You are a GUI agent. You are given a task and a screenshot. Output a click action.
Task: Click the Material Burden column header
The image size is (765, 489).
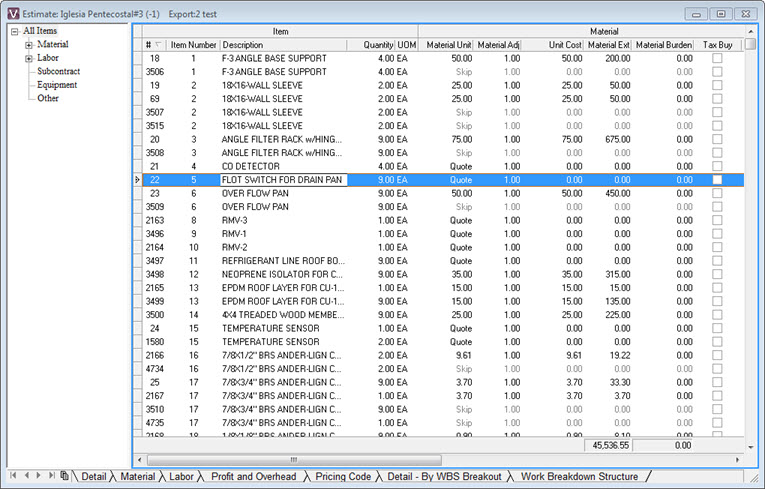tap(663, 45)
